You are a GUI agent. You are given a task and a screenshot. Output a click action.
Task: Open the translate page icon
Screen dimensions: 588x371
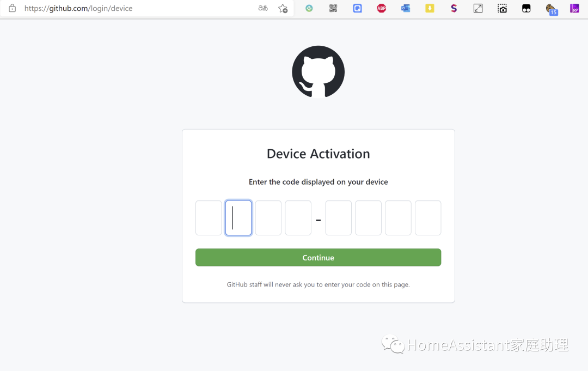(x=263, y=8)
